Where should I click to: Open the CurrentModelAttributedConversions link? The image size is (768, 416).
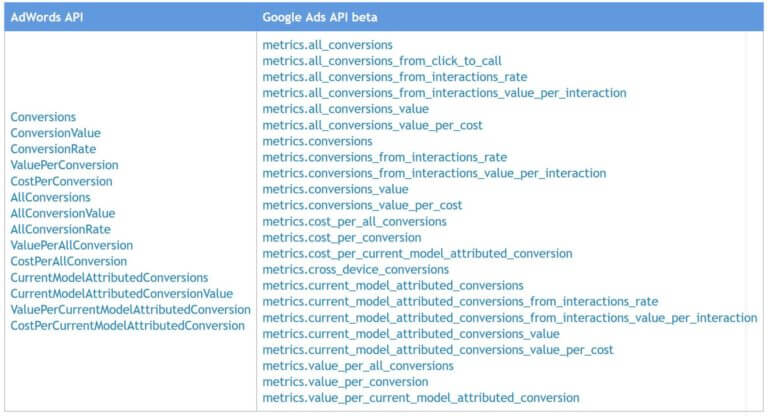pos(109,277)
